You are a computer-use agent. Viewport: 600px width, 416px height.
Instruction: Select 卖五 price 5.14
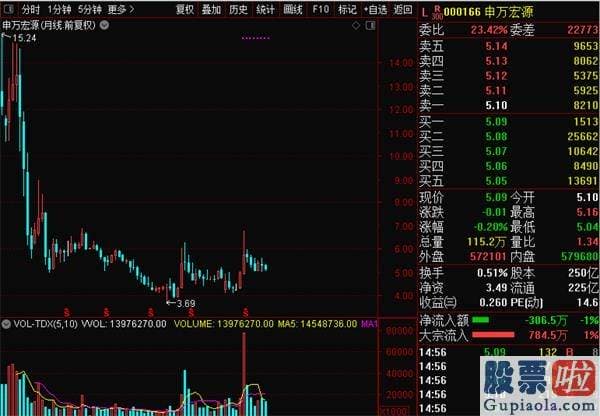point(496,46)
